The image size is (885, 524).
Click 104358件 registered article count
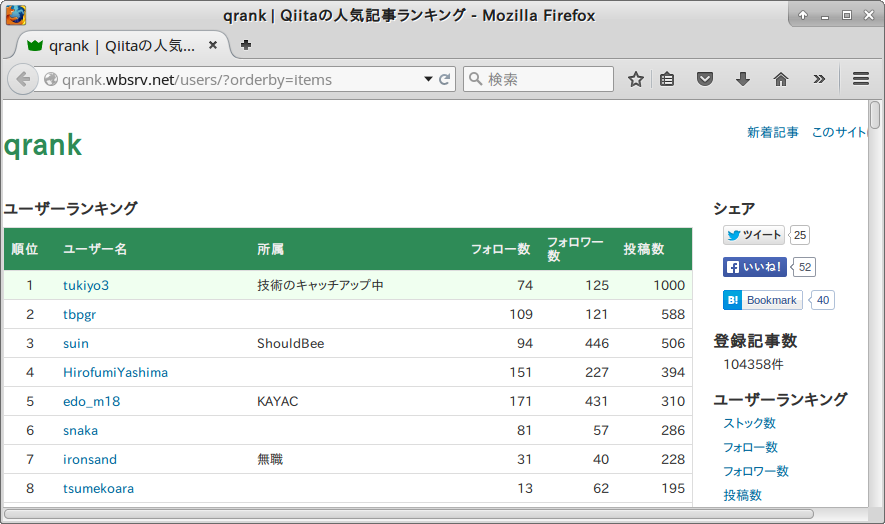point(753,364)
